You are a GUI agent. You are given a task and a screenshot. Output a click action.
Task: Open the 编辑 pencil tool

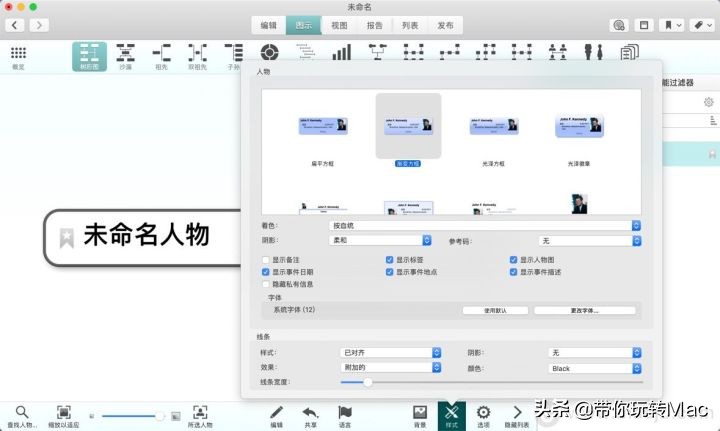276,417
